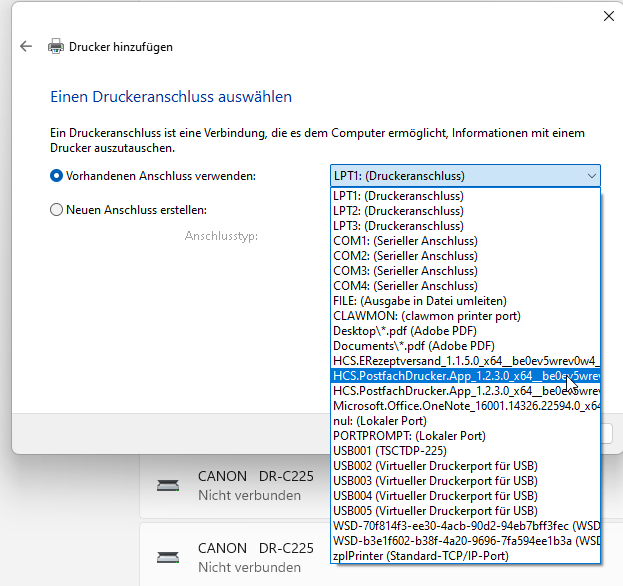The image size is (623, 586).
Task: Click second CANON DR-C225 scanner icon
Action: tap(168, 557)
